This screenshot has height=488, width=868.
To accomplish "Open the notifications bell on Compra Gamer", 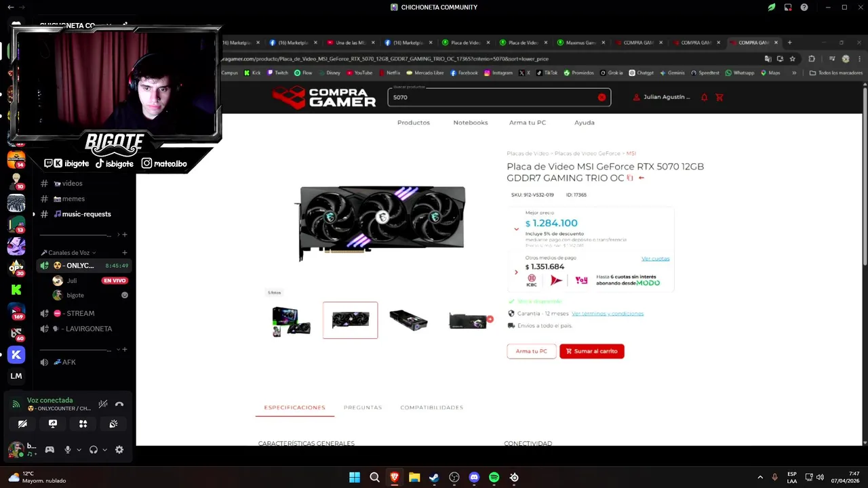I will 704,97.
